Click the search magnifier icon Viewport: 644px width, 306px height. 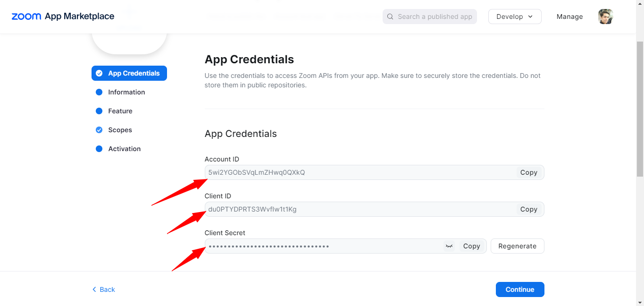(390, 17)
